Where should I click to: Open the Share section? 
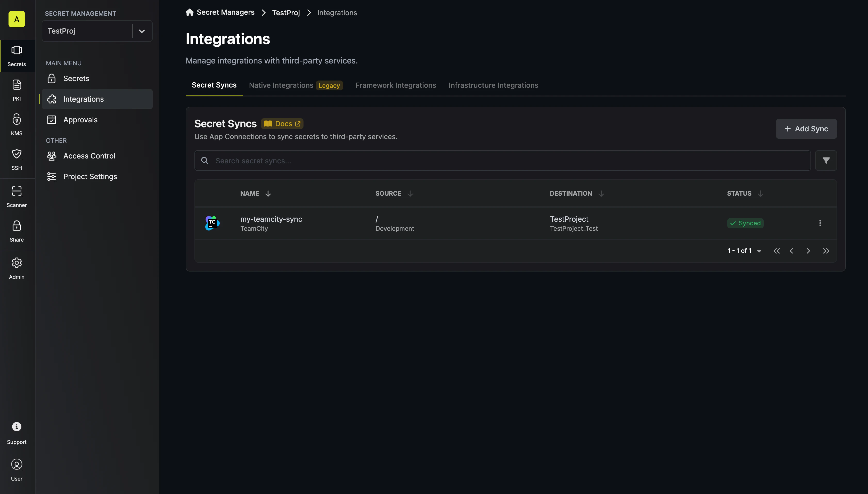click(x=17, y=232)
